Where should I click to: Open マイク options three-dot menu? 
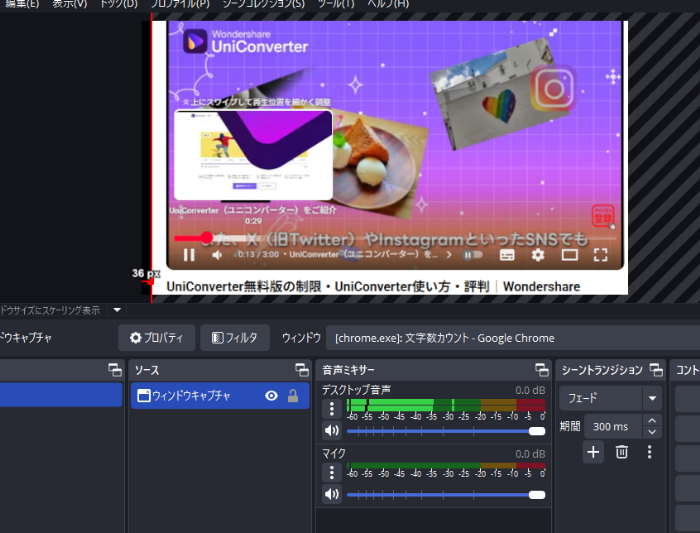coord(332,472)
